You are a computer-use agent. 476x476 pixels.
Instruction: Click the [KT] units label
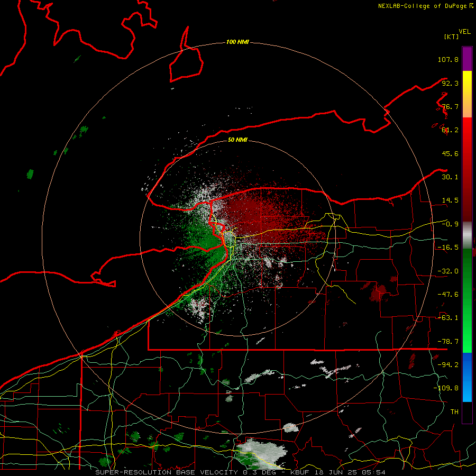[x=452, y=36]
